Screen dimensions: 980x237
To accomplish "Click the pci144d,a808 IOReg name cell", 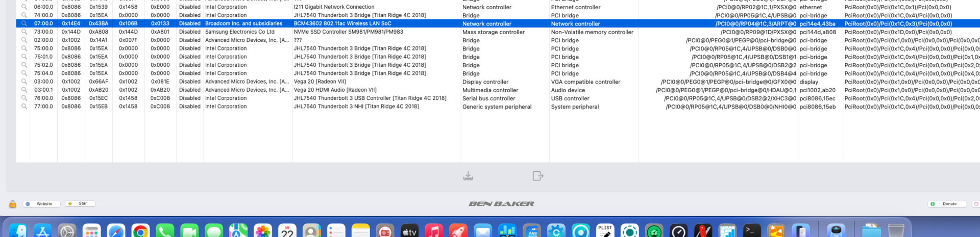I will pyautogui.click(x=818, y=32).
